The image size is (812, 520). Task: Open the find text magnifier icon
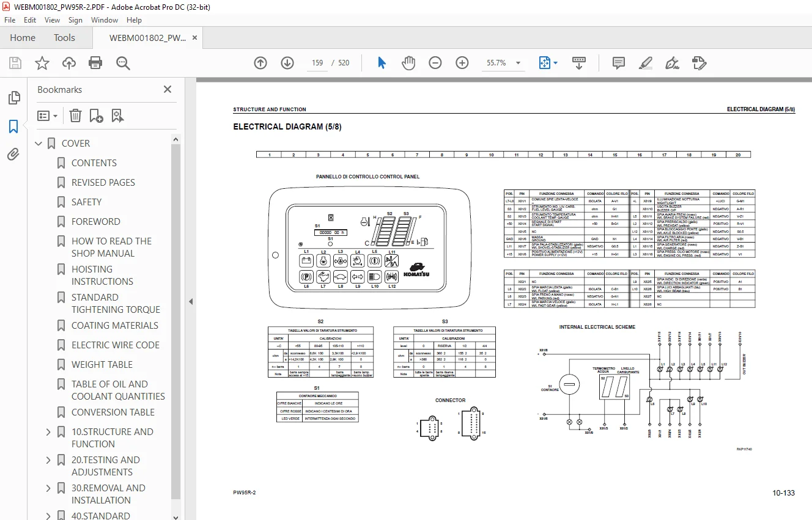click(123, 63)
